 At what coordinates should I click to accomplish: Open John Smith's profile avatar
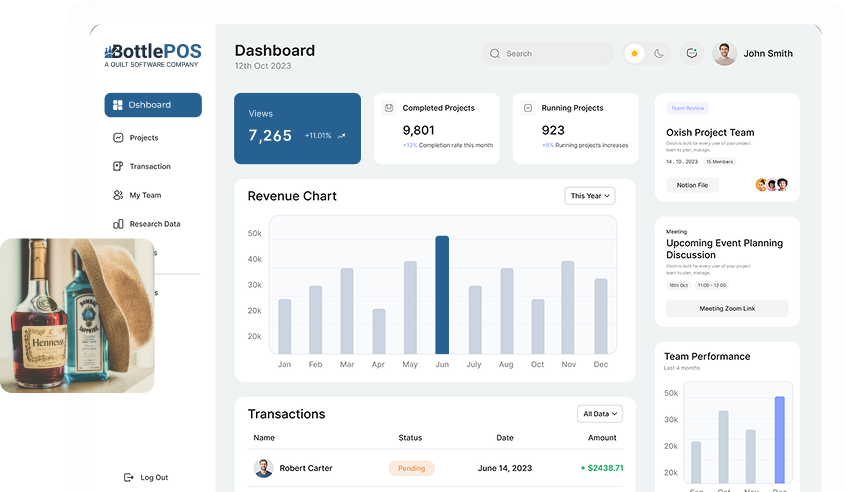point(724,54)
